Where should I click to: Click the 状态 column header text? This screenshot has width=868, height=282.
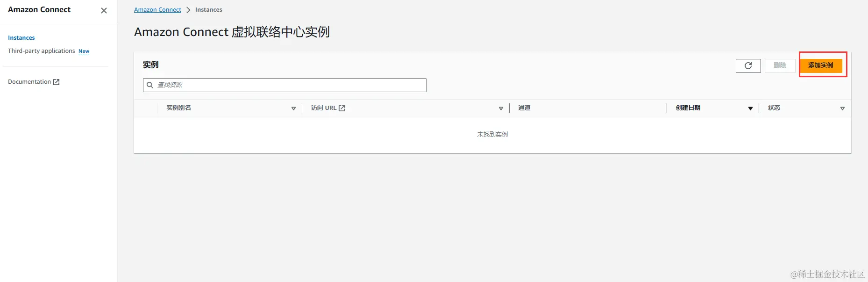click(774, 108)
